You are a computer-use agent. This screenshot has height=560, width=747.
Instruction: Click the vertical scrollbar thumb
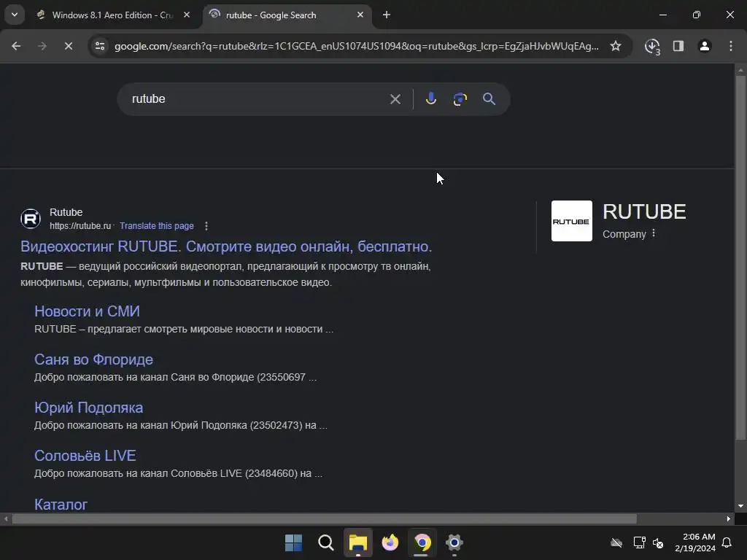(x=740, y=257)
